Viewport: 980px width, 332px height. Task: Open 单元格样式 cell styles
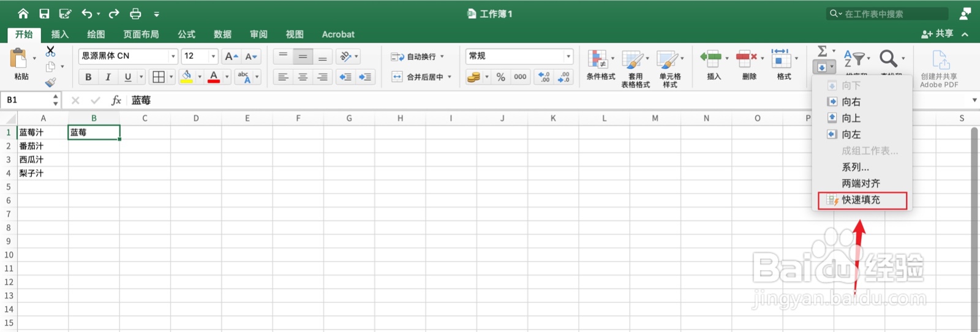[670, 69]
